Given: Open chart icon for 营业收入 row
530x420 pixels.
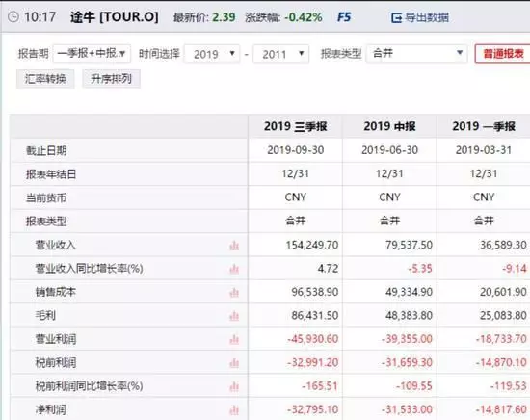Looking at the screenshot, I should pos(234,246).
